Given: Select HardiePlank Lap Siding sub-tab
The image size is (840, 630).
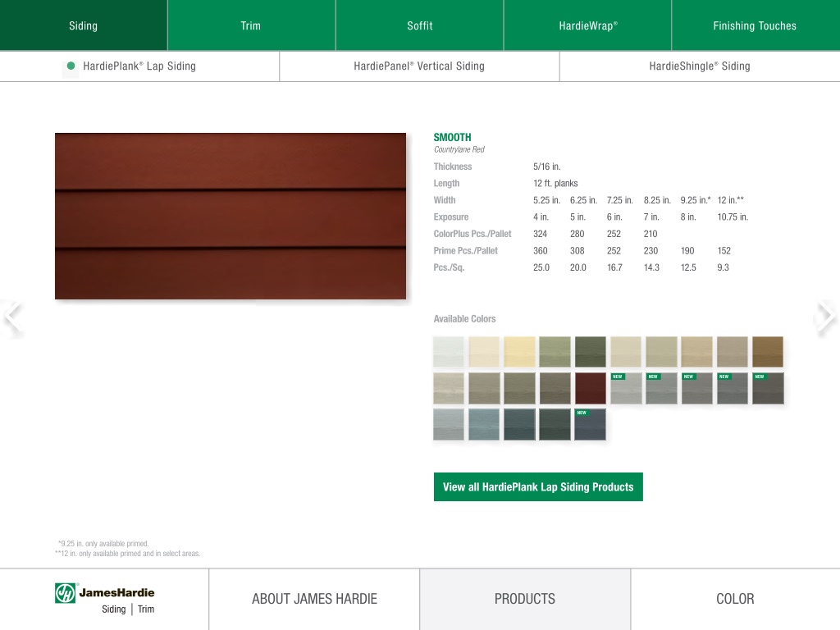Looking at the screenshot, I should coord(139,66).
